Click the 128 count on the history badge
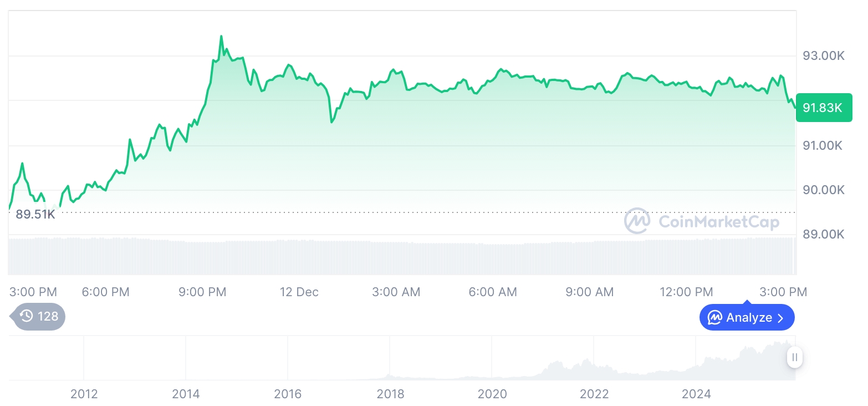868x406 pixels. (48, 317)
